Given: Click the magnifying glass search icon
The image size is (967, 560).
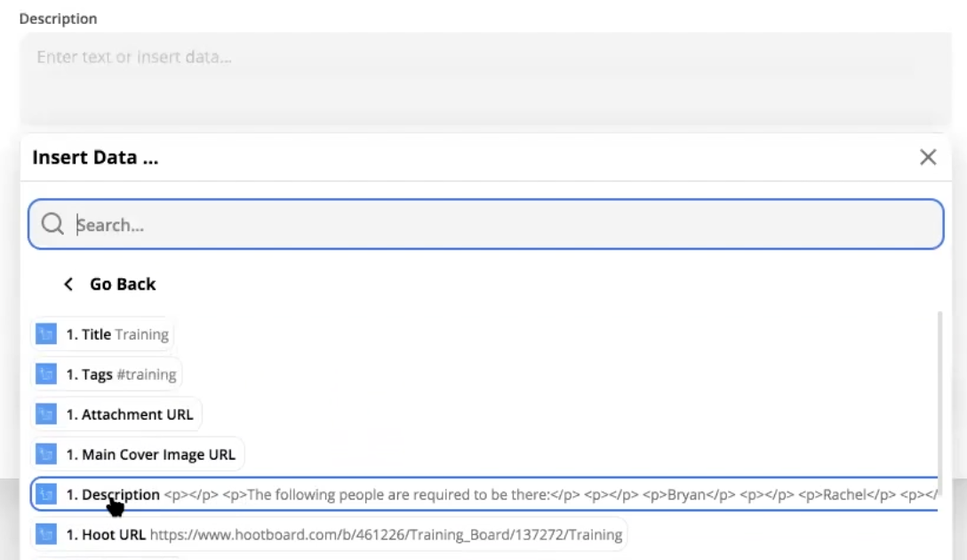Looking at the screenshot, I should tap(52, 225).
